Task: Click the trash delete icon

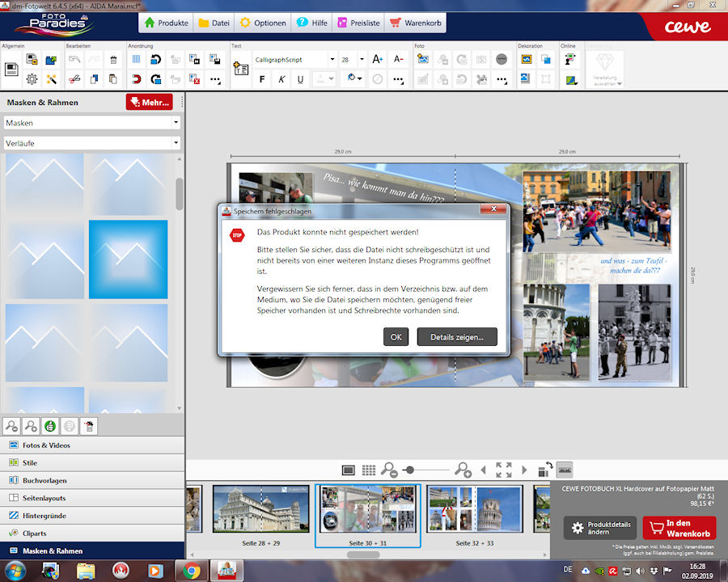Action: tap(113, 60)
